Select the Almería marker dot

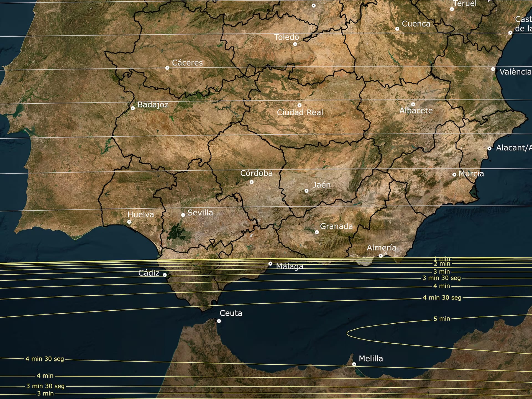coord(381,256)
